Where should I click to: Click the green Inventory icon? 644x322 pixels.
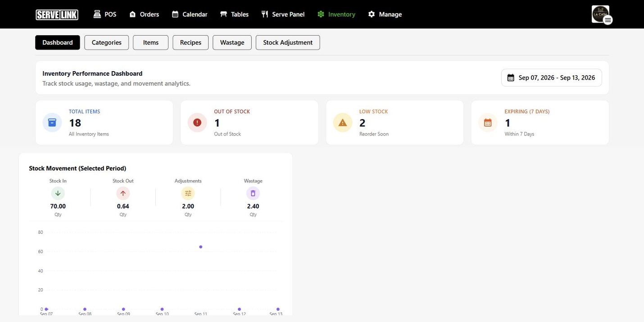point(321,14)
